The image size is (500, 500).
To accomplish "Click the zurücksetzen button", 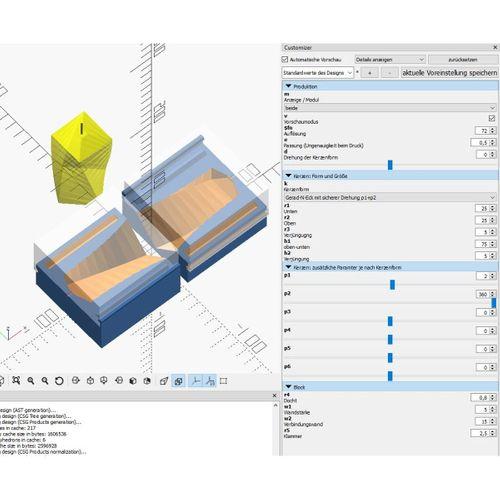I will (x=463, y=59).
